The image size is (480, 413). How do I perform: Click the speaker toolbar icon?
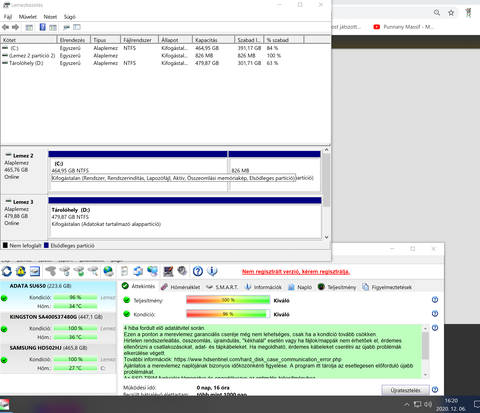tap(182, 271)
